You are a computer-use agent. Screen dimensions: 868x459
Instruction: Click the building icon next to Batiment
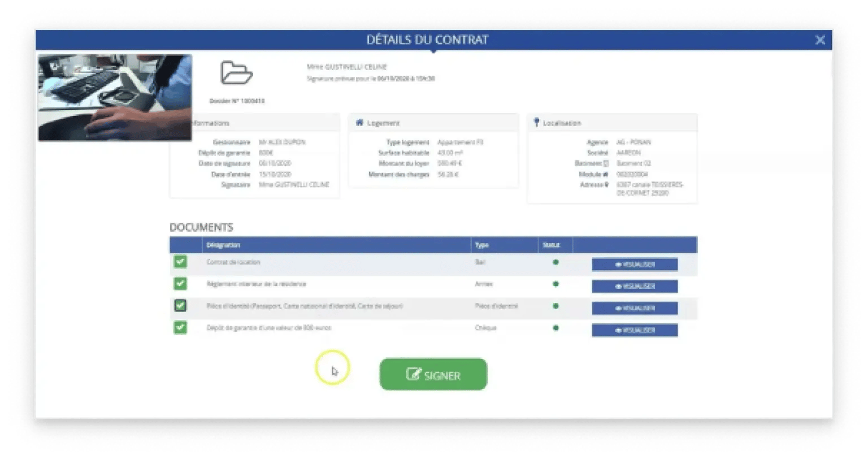coord(606,163)
